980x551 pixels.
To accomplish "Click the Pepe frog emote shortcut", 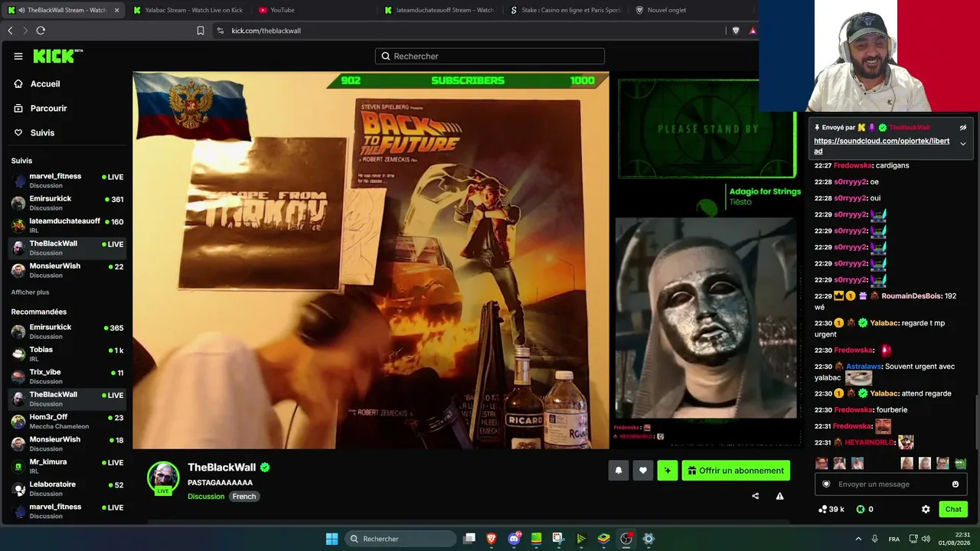I will coord(960,463).
